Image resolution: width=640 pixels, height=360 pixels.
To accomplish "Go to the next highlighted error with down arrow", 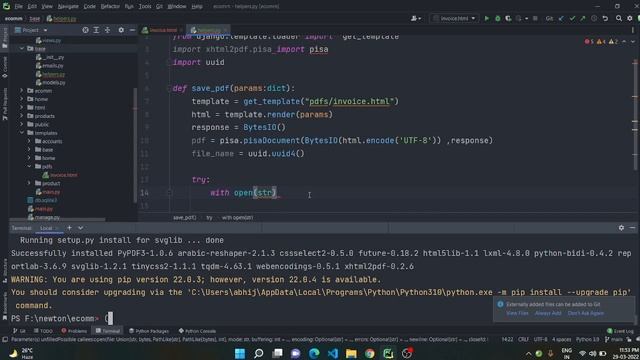I will click(x=633, y=42).
